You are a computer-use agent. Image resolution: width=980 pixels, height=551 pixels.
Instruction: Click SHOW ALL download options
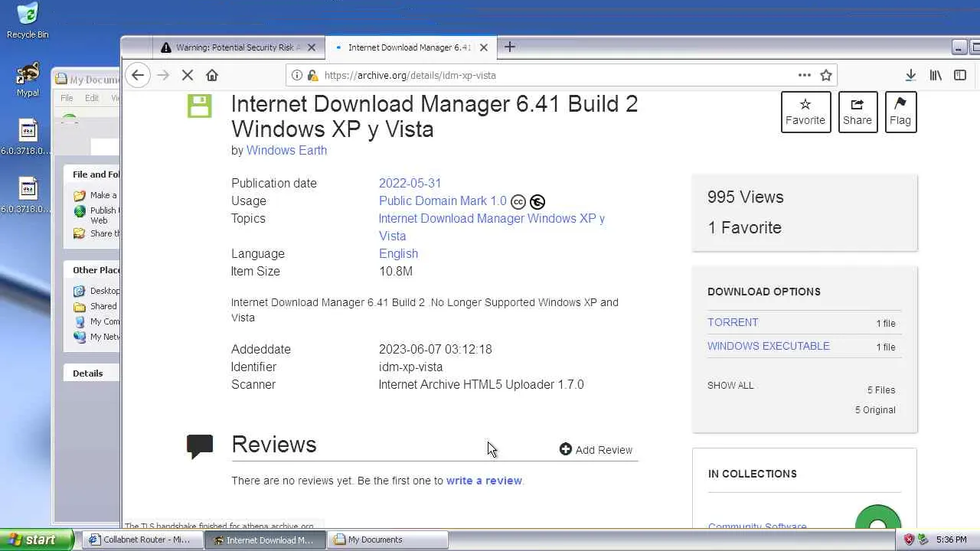(730, 385)
